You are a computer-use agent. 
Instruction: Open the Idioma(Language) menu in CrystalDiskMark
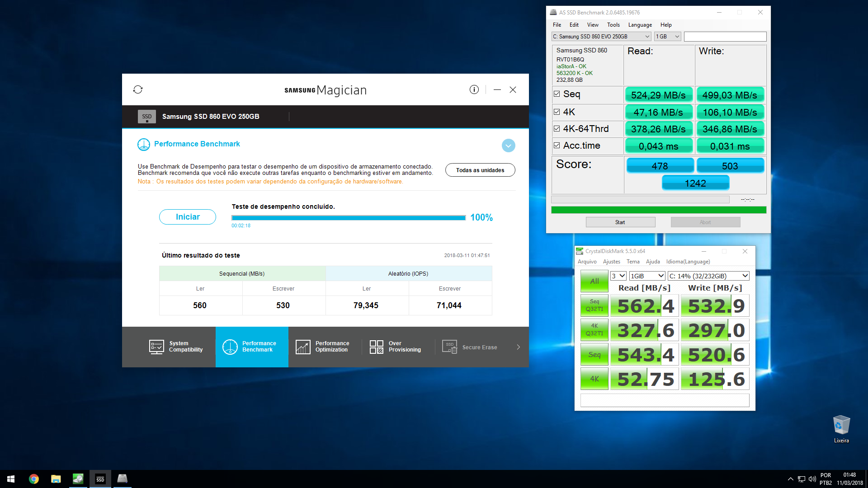(x=688, y=262)
